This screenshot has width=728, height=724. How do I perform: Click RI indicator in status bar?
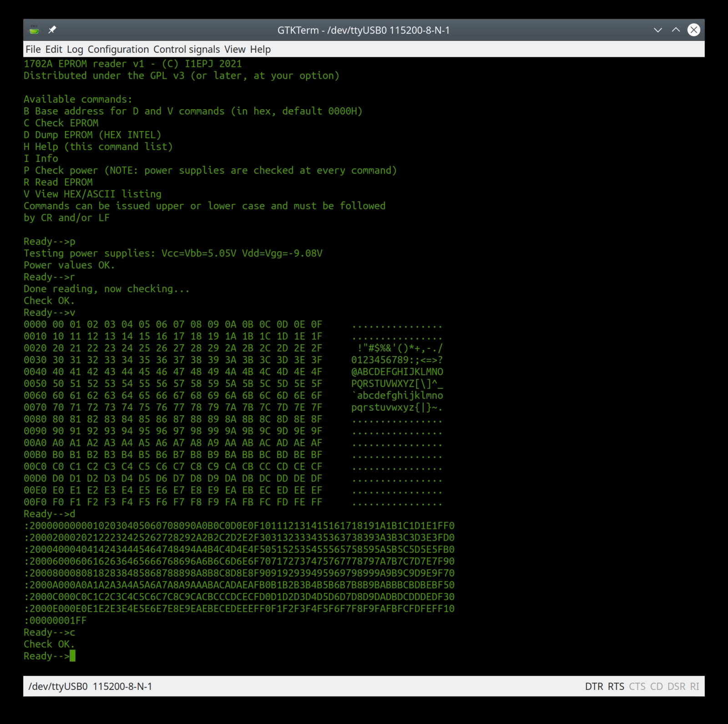(x=695, y=686)
